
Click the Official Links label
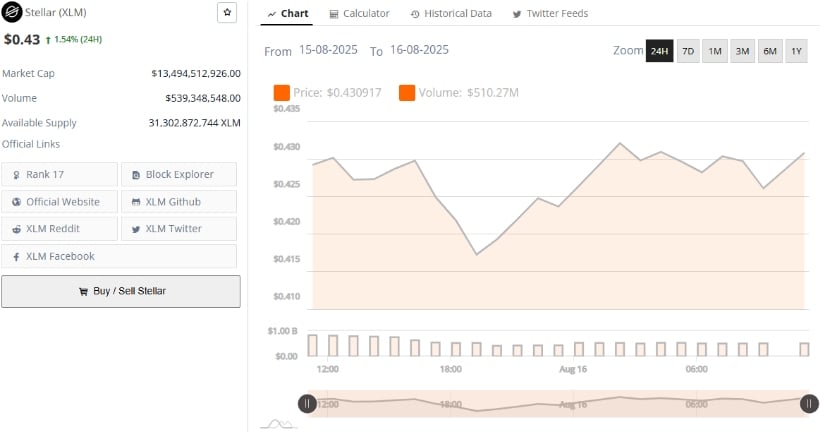pyautogui.click(x=31, y=144)
